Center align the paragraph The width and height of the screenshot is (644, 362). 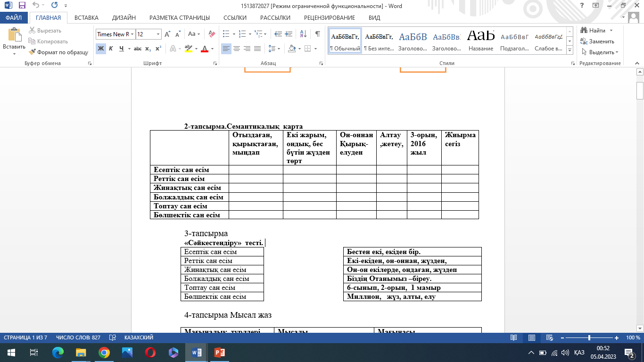[x=237, y=49]
